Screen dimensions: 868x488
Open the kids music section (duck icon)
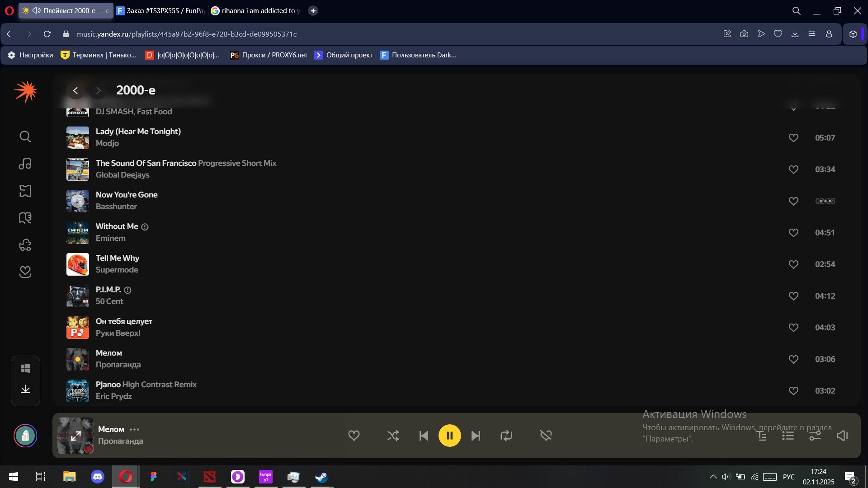[x=25, y=245]
